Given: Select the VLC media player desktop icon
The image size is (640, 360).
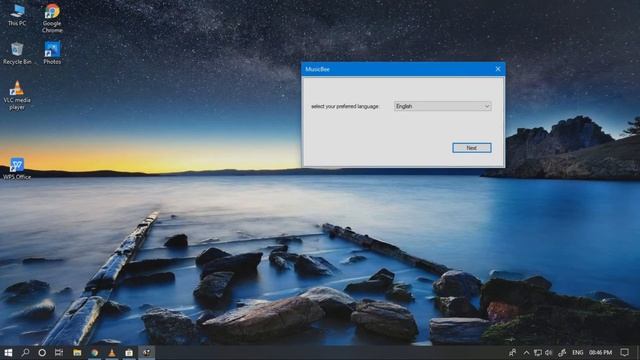Looking at the screenshot, I should click(x=17, y=96).
